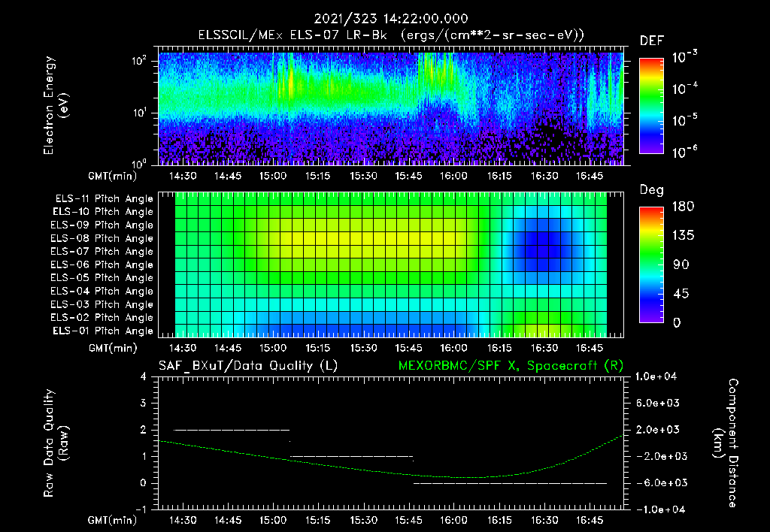Screen dimensions: 770x532
Task: Click the 1.0e+04 right axis value
Action: pyautogui.click(x=656, y=377)
